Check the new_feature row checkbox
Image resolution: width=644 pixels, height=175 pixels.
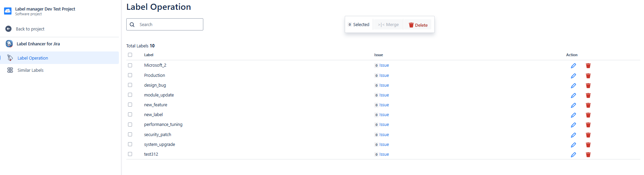pyautogui.click(x=130, y=105)
